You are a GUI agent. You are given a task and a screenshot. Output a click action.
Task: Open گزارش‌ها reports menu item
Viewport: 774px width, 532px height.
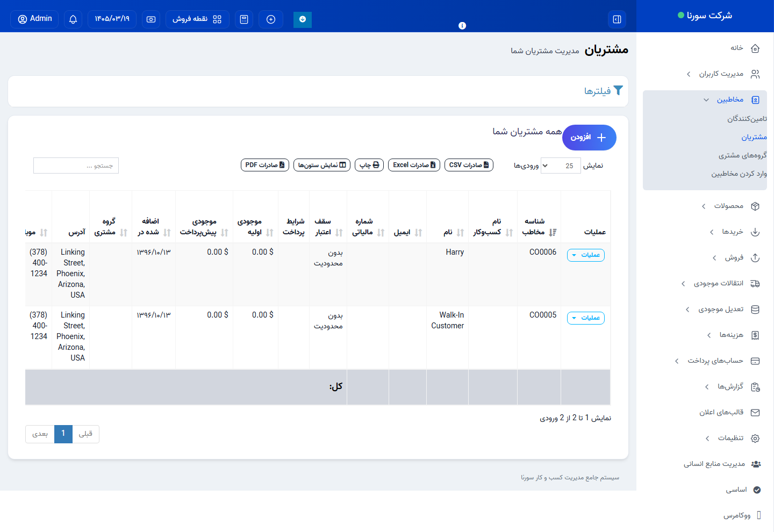click(730, 386)
